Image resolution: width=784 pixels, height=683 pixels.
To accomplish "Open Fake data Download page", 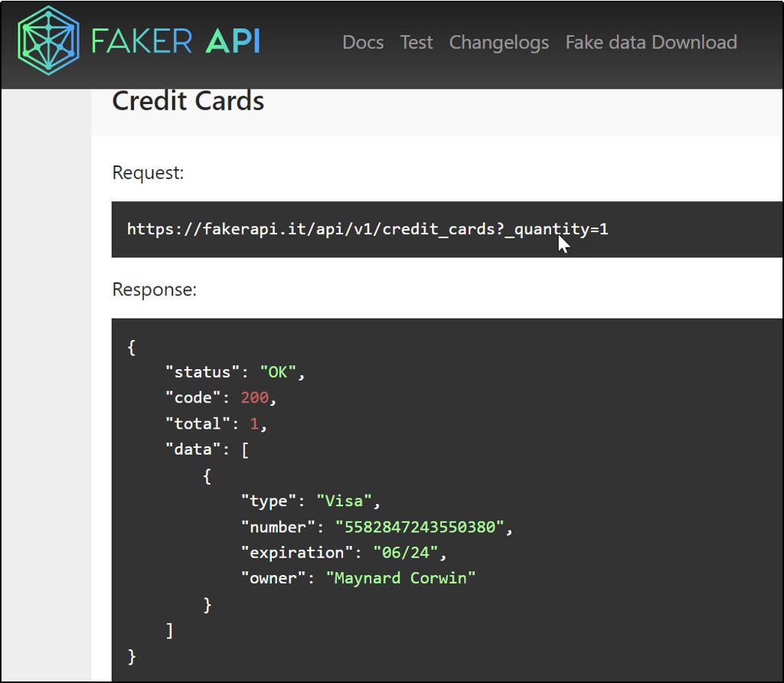I will pyautogui.click(x=651, y=43).
